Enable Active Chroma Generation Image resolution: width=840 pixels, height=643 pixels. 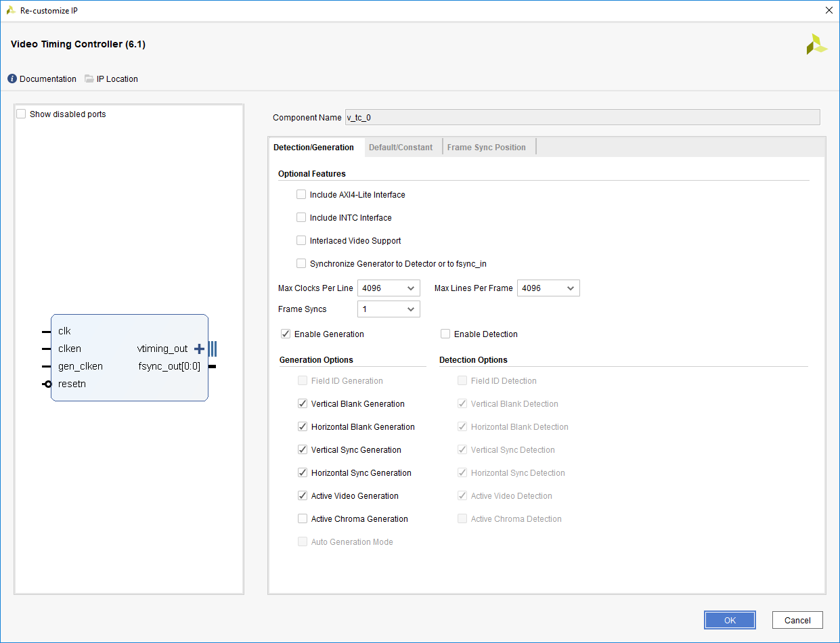point(303,518)
